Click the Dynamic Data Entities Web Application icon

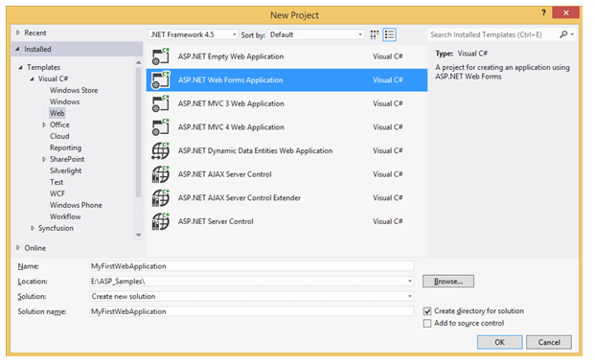(161, 150)
